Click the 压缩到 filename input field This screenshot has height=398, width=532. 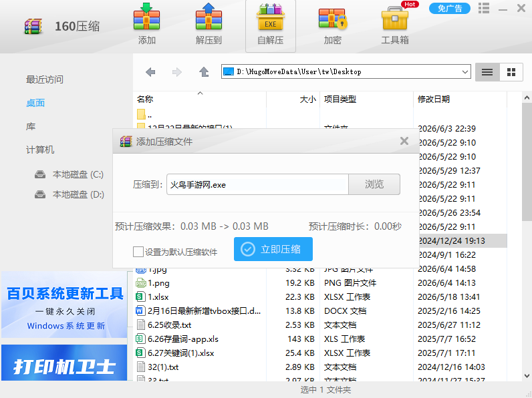tap(257, 184)
